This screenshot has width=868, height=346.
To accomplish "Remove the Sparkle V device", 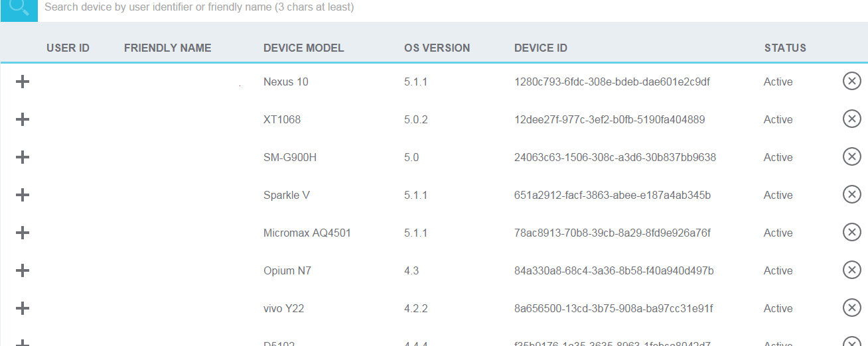I will tap(851, 194).
